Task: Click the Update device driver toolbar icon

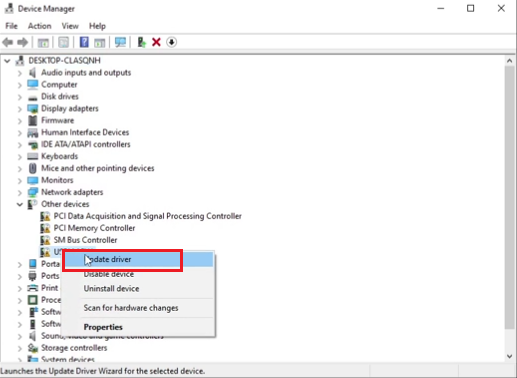Action: tap(142, 42)
